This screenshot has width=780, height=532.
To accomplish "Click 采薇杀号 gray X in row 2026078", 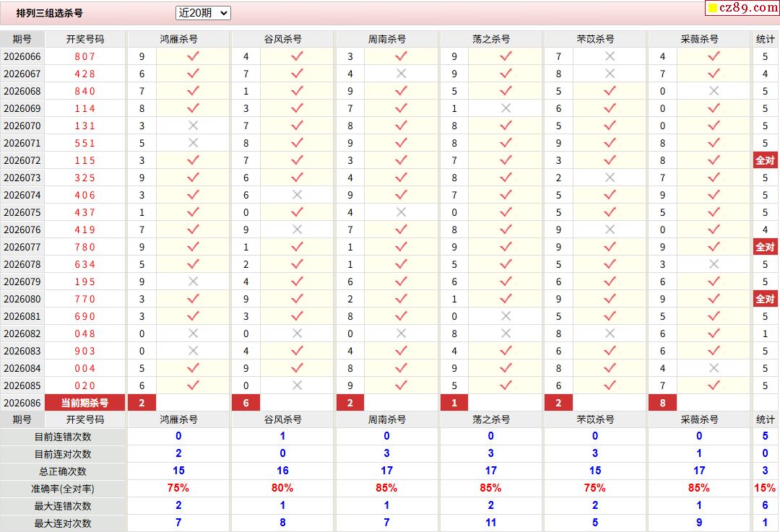I will click(x=714, y=264).
